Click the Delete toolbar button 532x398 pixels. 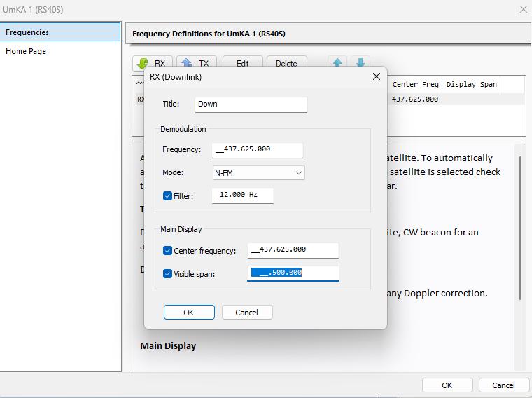(x=286, y=63)
